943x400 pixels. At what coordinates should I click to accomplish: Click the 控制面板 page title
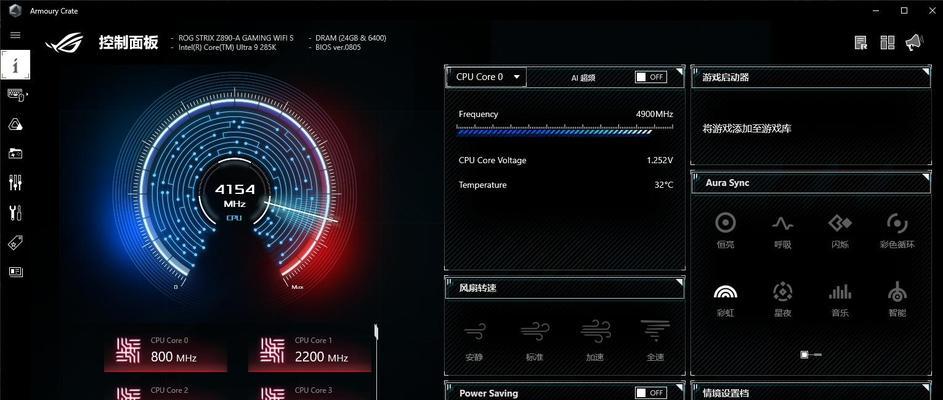pos(129,42)
